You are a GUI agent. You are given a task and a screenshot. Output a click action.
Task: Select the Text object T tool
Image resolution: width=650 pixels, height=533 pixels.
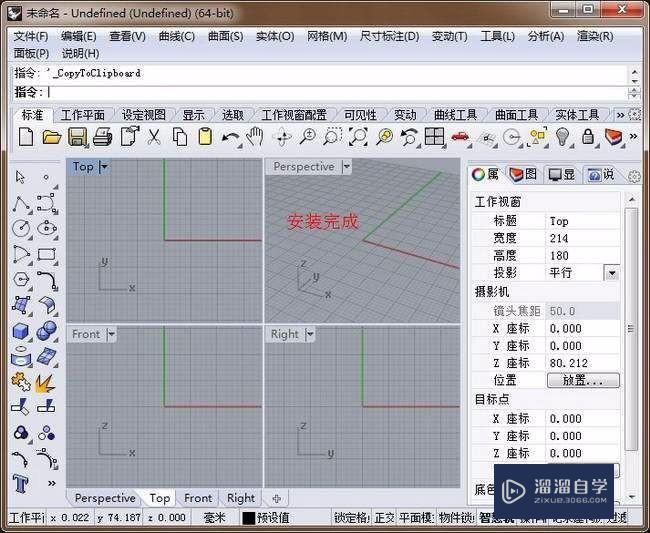tap(21, 483)
